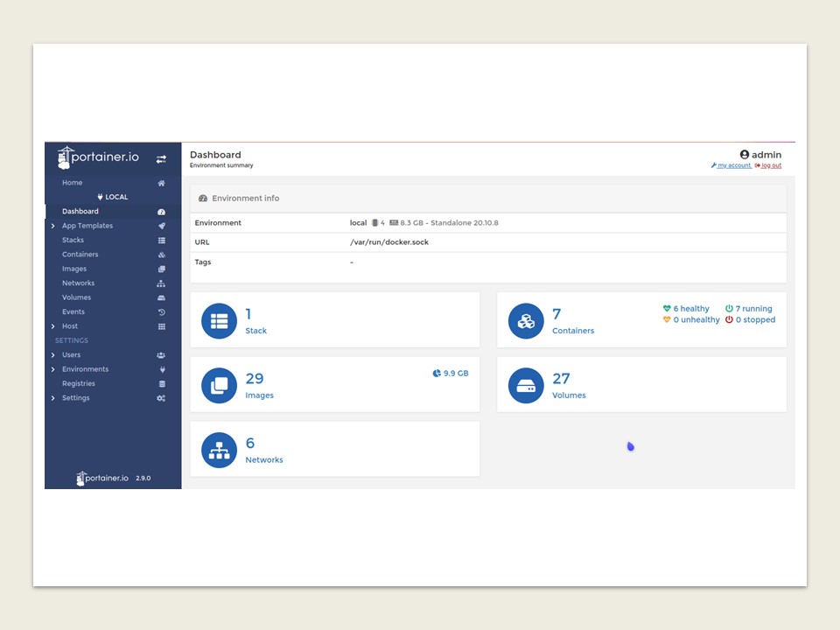Click the Stacks list icon in sidebar
Image resolution: width=840 pixels, height=630 pixels.
click(161, 241)
